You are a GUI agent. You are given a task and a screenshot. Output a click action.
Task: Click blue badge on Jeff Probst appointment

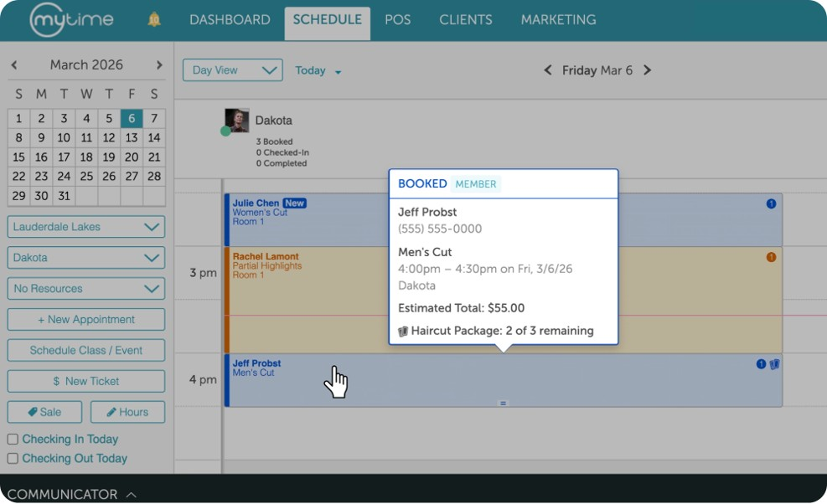[761, 363]
